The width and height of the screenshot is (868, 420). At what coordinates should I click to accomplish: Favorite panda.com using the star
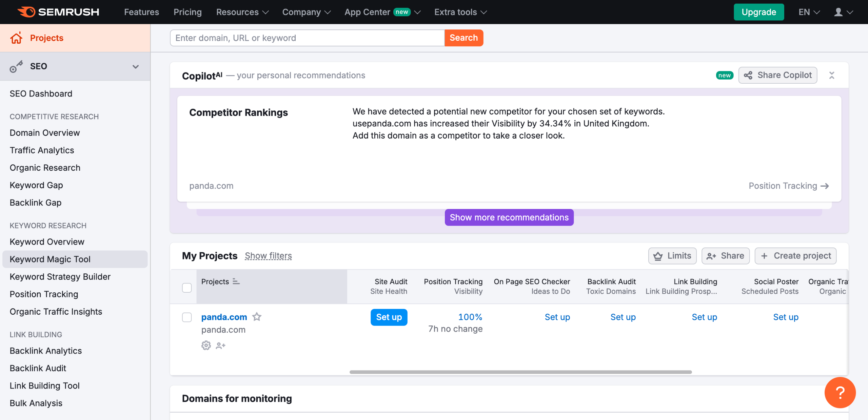coord(257,317)
